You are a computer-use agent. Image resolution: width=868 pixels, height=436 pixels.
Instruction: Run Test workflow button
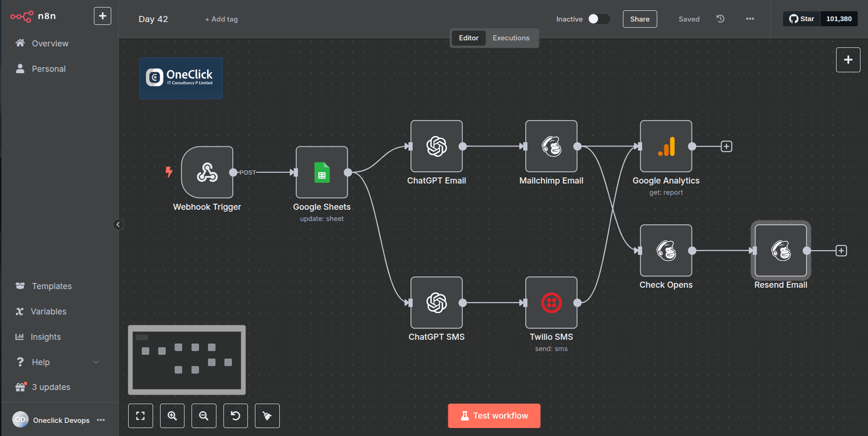pyautogui.click(x=494, y=416)
